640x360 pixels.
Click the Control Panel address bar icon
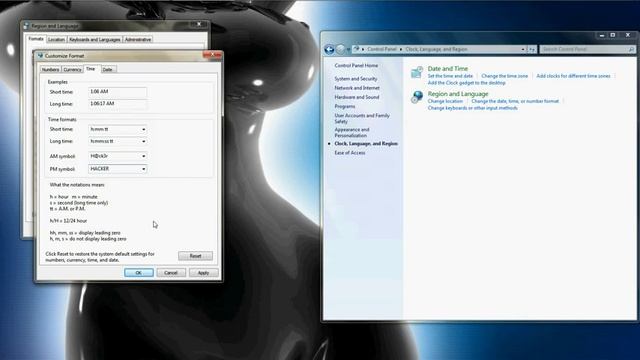(x=356, y=49)
